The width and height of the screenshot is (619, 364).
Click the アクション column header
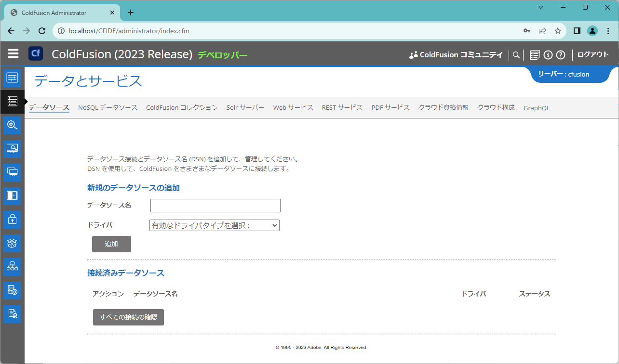click(108, 294)
